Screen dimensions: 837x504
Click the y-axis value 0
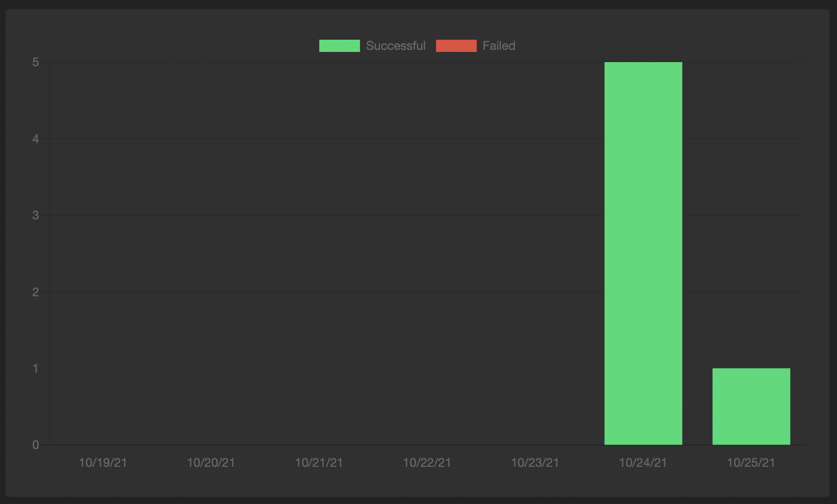pos(36,445)
